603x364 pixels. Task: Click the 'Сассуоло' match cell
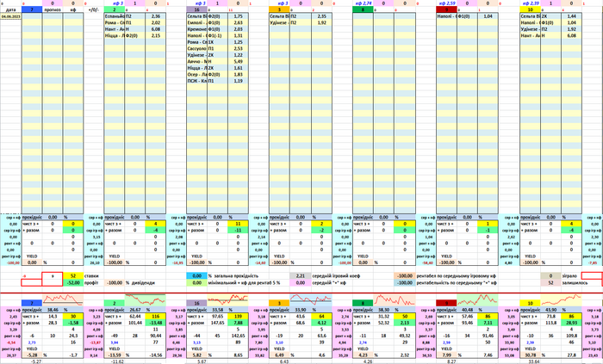click(197, 49)
